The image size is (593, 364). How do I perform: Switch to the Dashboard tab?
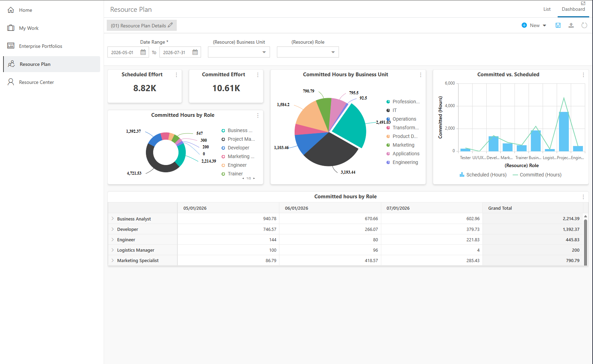573,9
